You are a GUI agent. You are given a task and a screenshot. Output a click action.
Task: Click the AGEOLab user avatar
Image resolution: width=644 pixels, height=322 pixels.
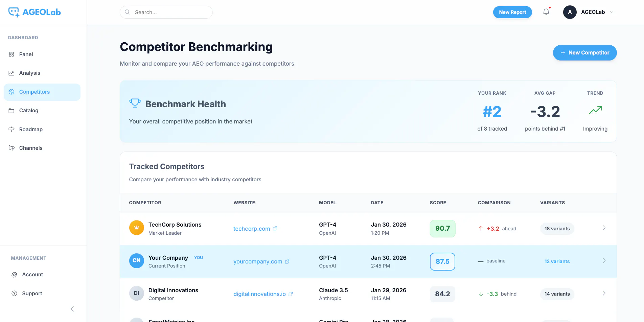pyautogui.click(x=570, y=12)
